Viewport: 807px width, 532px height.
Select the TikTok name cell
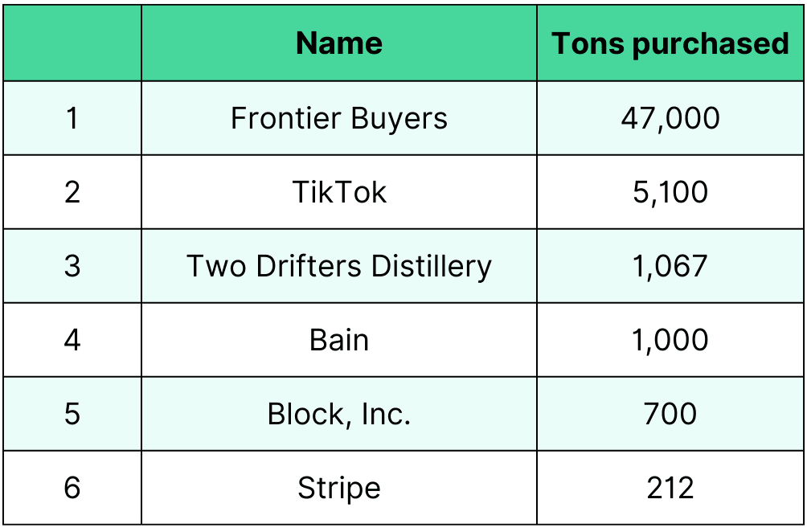tap(339, 192)
